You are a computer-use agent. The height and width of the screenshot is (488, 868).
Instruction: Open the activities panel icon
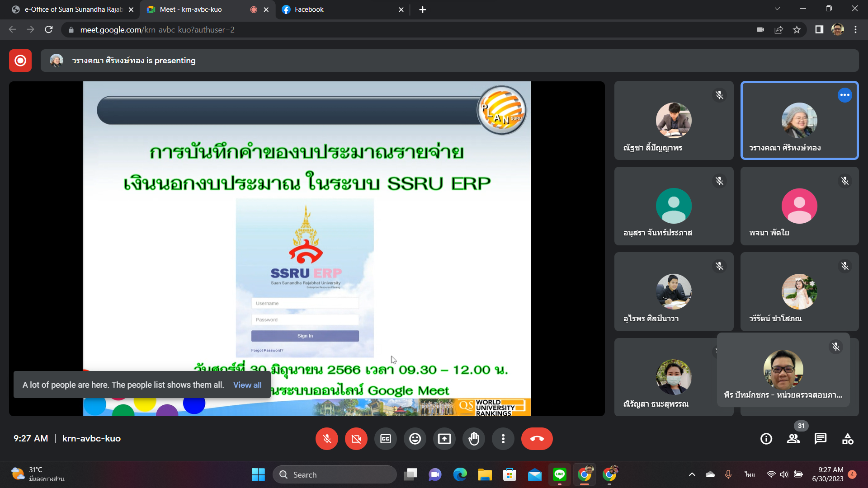pyautogui.click(x=848, y=439)
